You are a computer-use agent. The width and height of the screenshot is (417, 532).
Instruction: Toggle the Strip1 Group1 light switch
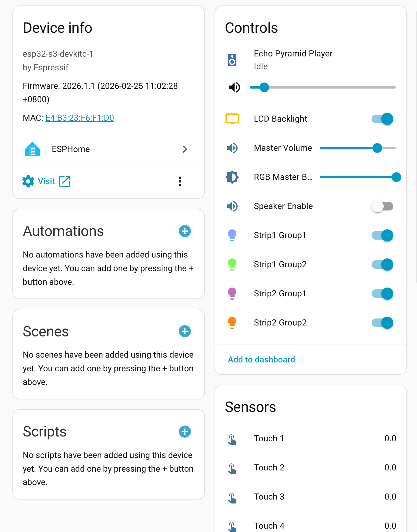point(382,235)
